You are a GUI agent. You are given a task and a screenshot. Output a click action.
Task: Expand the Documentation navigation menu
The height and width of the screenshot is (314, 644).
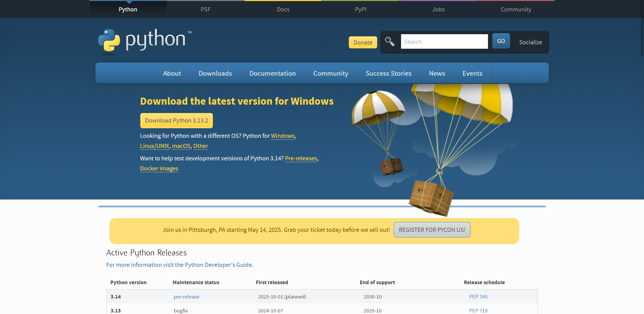[272, 73]
